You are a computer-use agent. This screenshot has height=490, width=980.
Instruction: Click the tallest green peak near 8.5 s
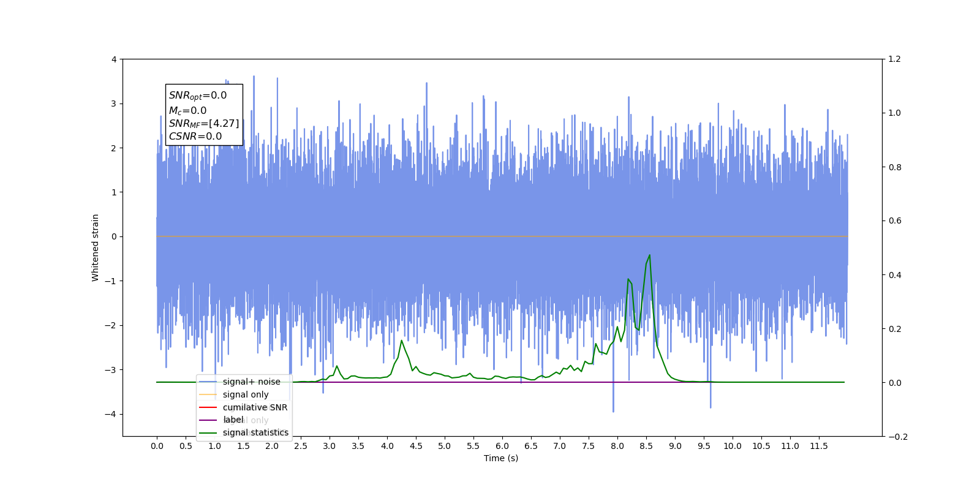click(649, 256)
